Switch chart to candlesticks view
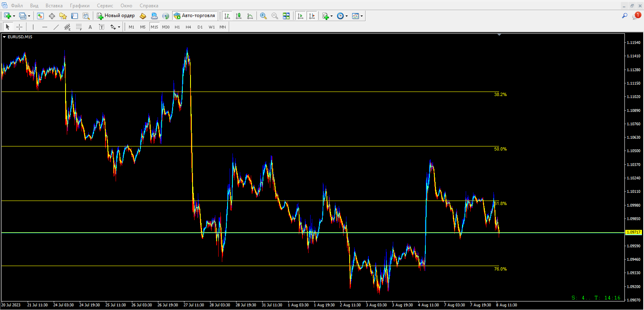Image resolution: width=644 pixels, height=310 pixels. 239,16
